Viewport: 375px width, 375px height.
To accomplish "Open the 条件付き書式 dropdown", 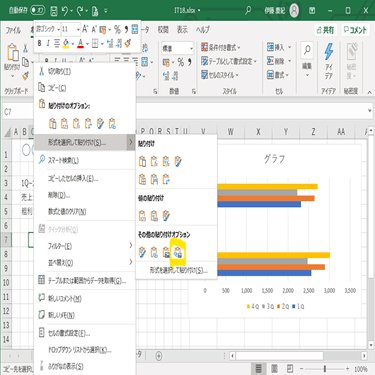I will click(221, 47).
